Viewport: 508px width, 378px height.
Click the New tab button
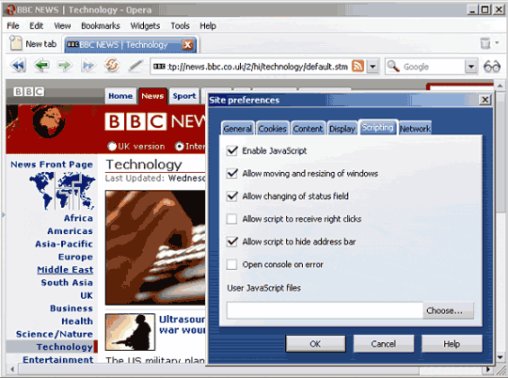tap(33, 44)
